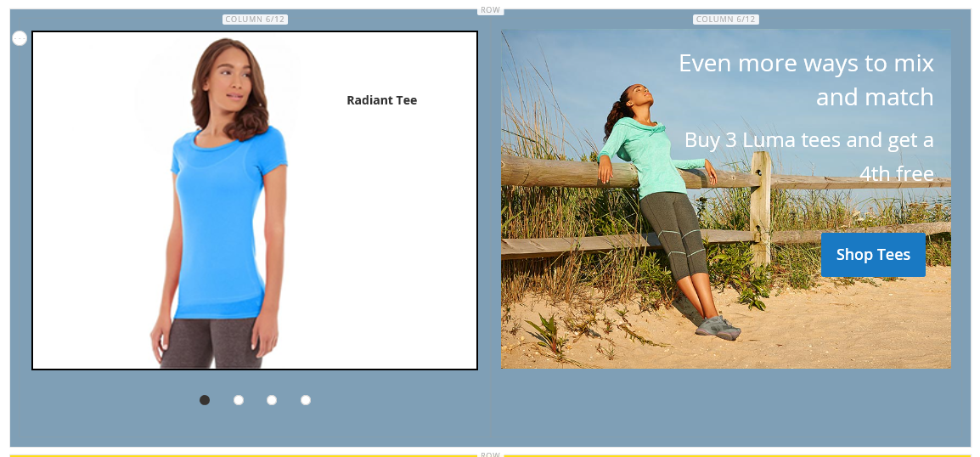Viewport: 980px width, 457px height.
Task: Select the left COLUMN 6/12 label
Action: (255, 20)
